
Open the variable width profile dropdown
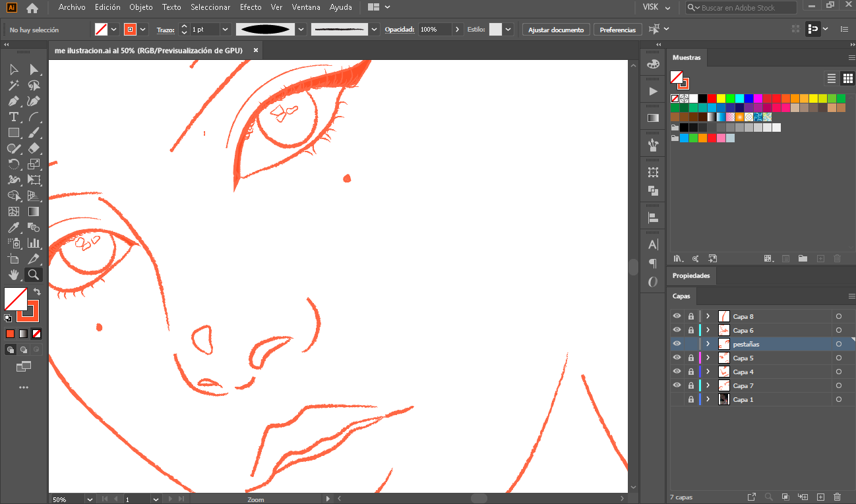301,30
